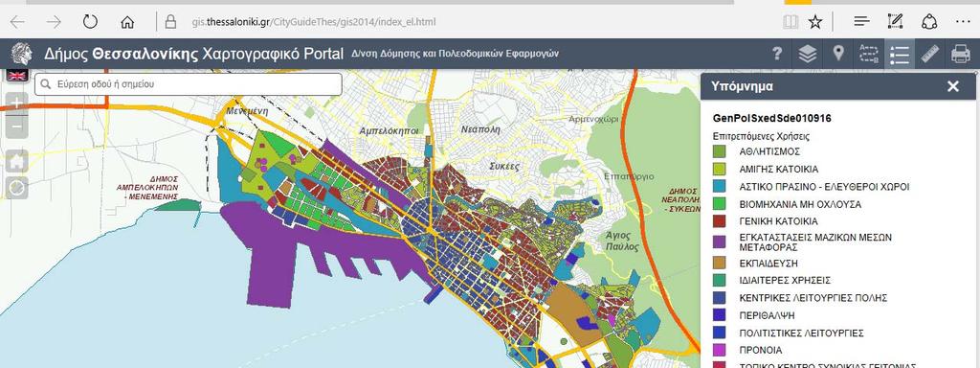
Task: Click the street or point search field
Action: 189,84
